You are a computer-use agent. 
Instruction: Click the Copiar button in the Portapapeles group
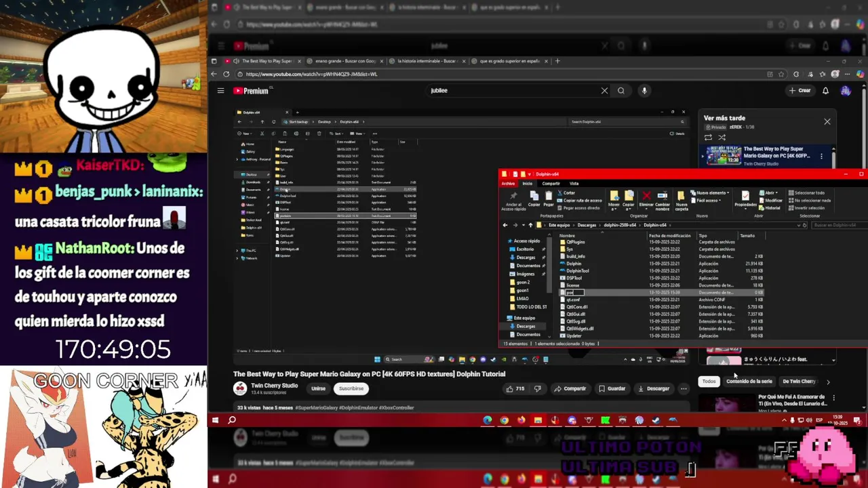(x=534, y=199)
